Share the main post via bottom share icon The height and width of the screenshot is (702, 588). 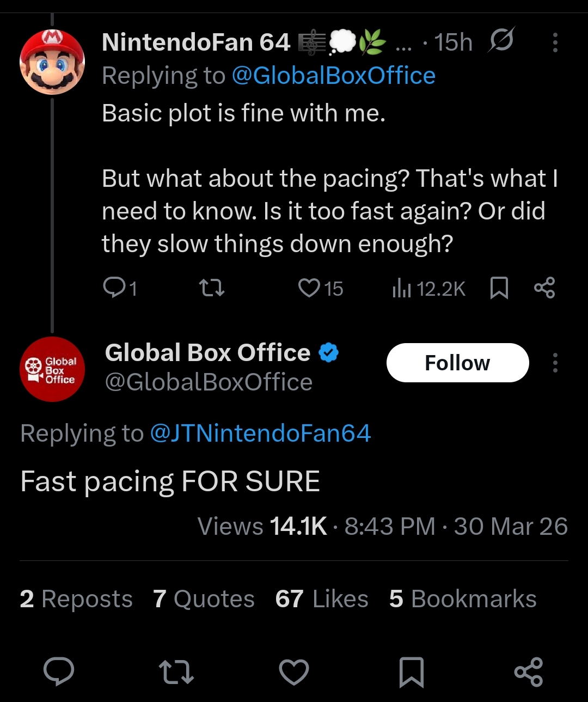[x=529, y=672]
